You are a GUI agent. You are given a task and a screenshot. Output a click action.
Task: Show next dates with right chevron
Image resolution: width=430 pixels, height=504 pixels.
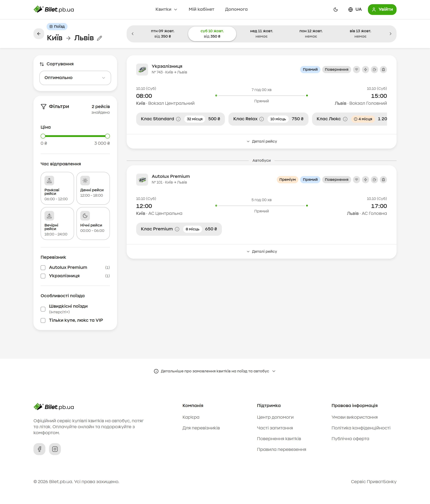click(390, 34)
